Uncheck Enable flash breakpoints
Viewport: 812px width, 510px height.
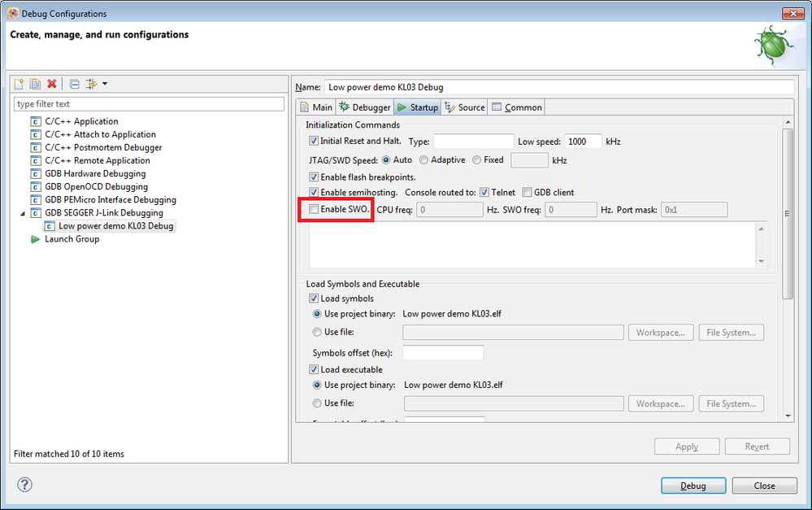point(314,177)
